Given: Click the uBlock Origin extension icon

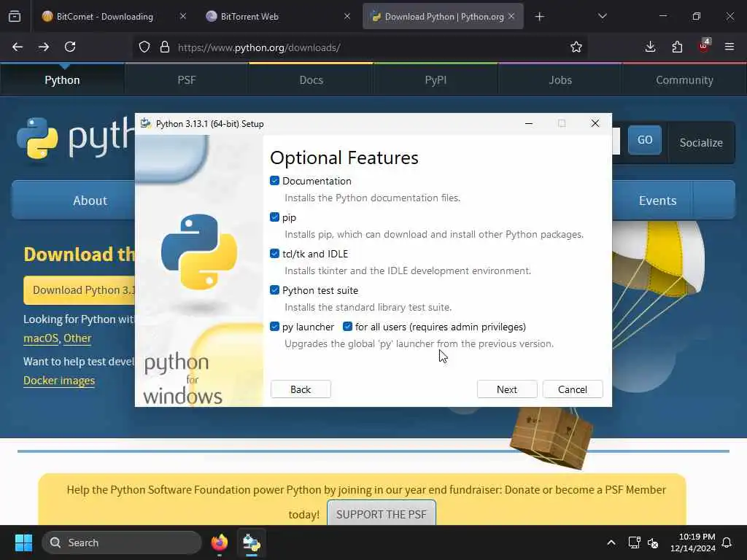Looking at the screenshot, I should pos(704,46).
